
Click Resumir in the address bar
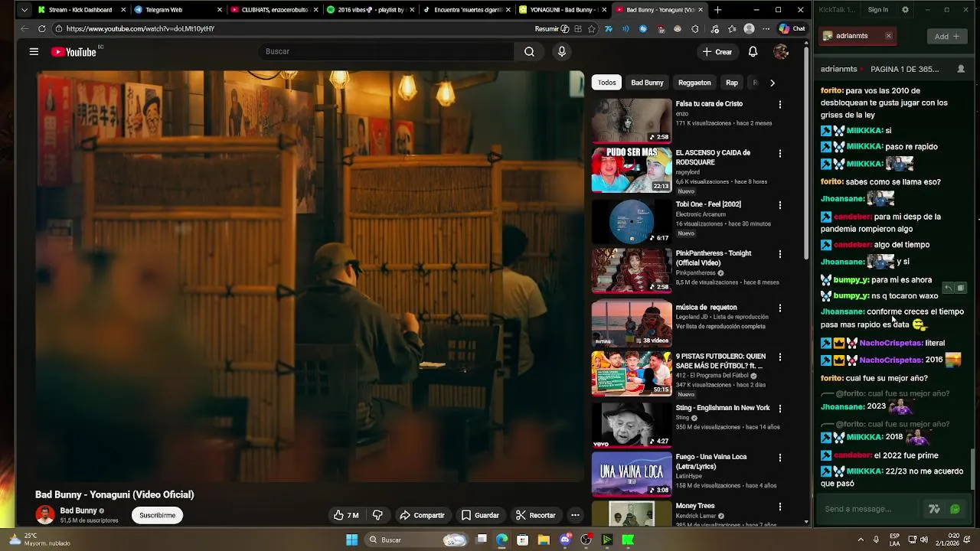click(551, 28)
